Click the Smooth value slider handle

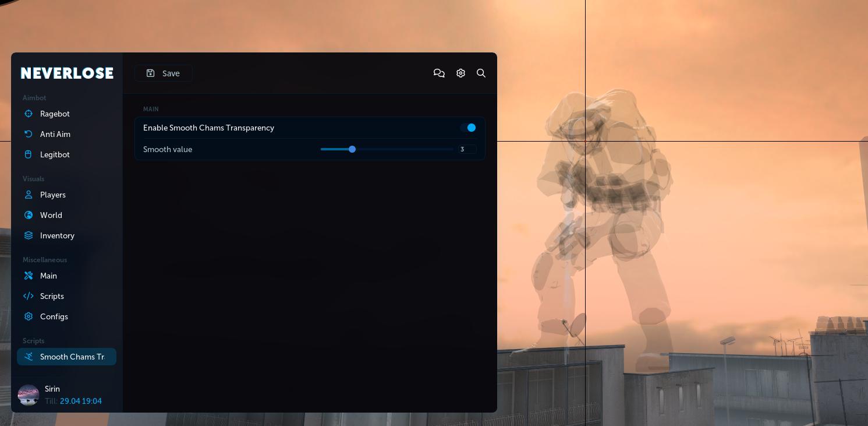click(352, 149)
